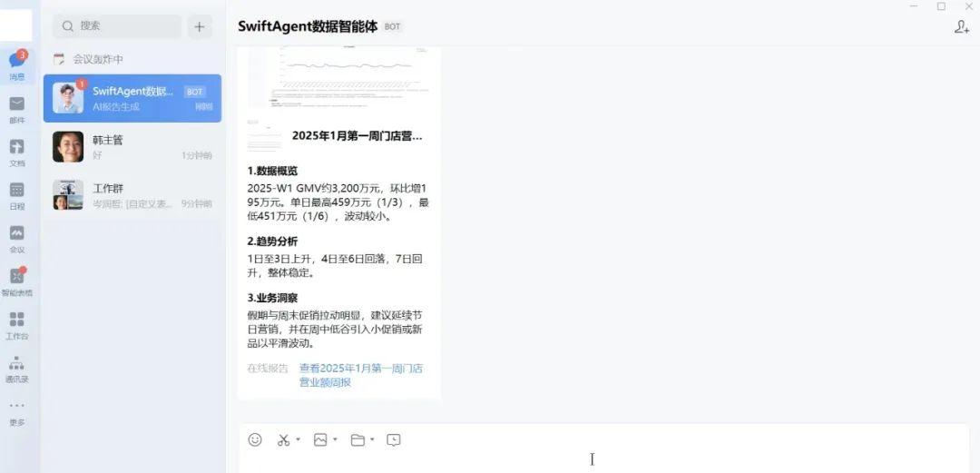Select the 韩主管 chat conversation
Viewport: 980px width, 473px height.
[x=132, y=147]
